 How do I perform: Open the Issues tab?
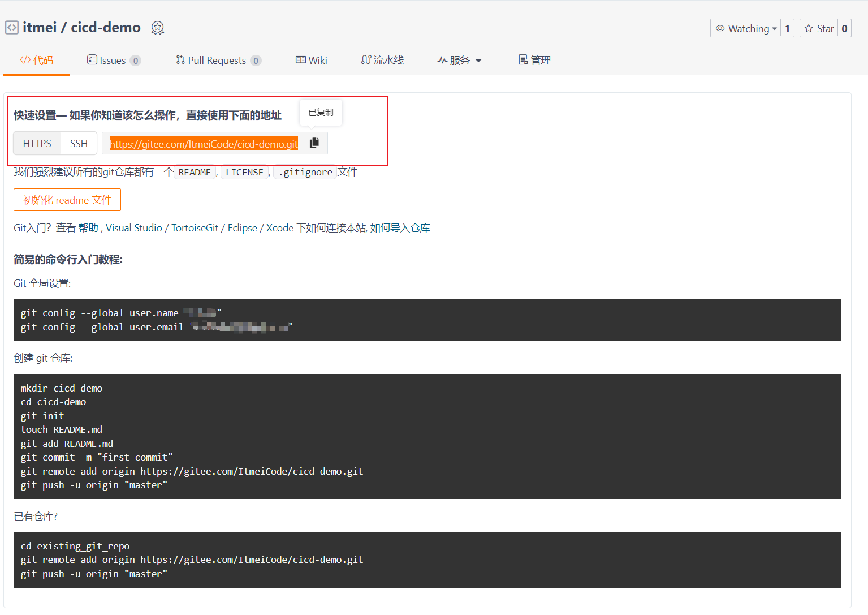tap(113, 59)
